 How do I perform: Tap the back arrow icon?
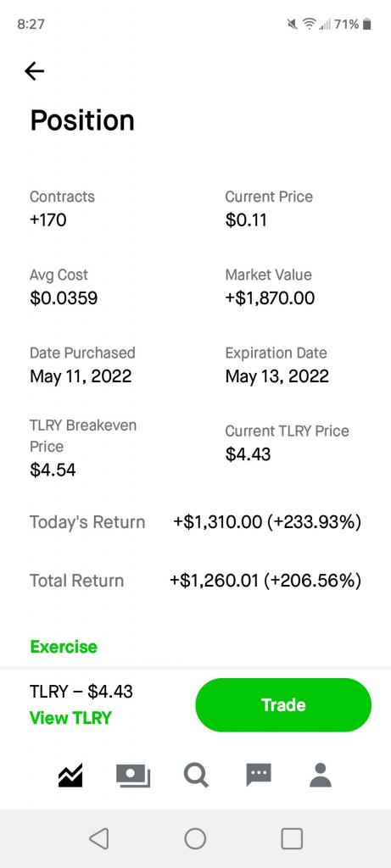pos(34,71)
